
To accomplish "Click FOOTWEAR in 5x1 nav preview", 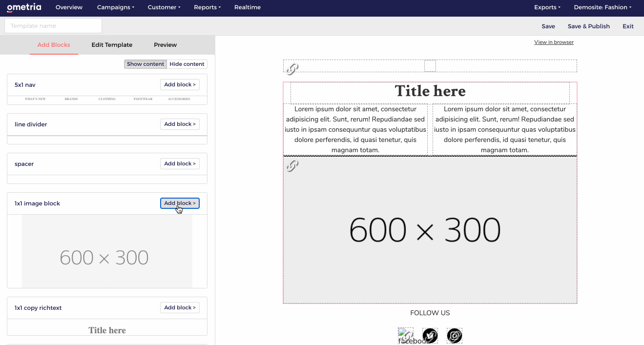I will tap(143, 99).
